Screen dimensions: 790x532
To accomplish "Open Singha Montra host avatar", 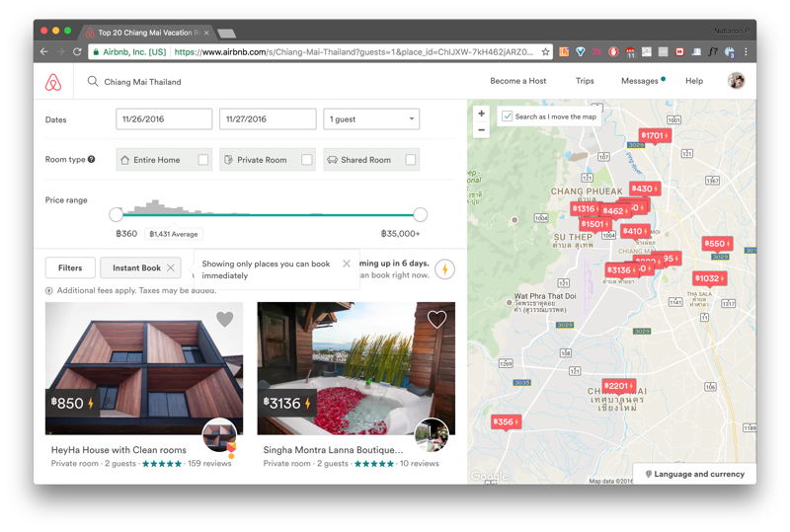I will click(x=432, y=435).
